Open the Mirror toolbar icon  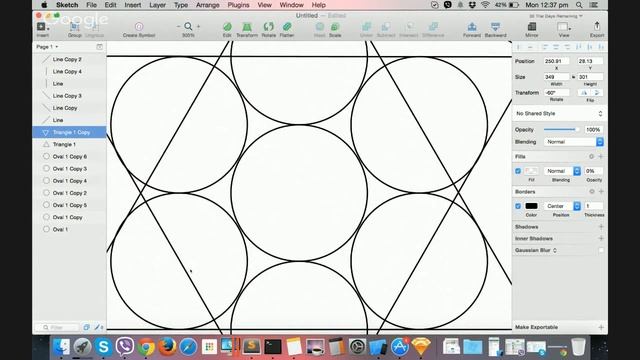tap(531, 27)
